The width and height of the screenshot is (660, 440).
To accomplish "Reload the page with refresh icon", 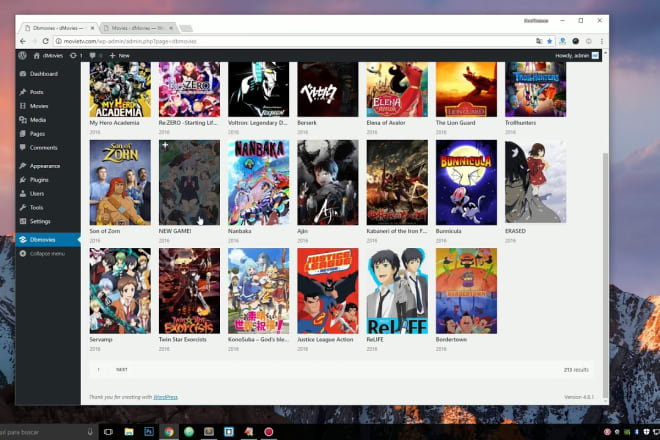I will click(45, 41).
